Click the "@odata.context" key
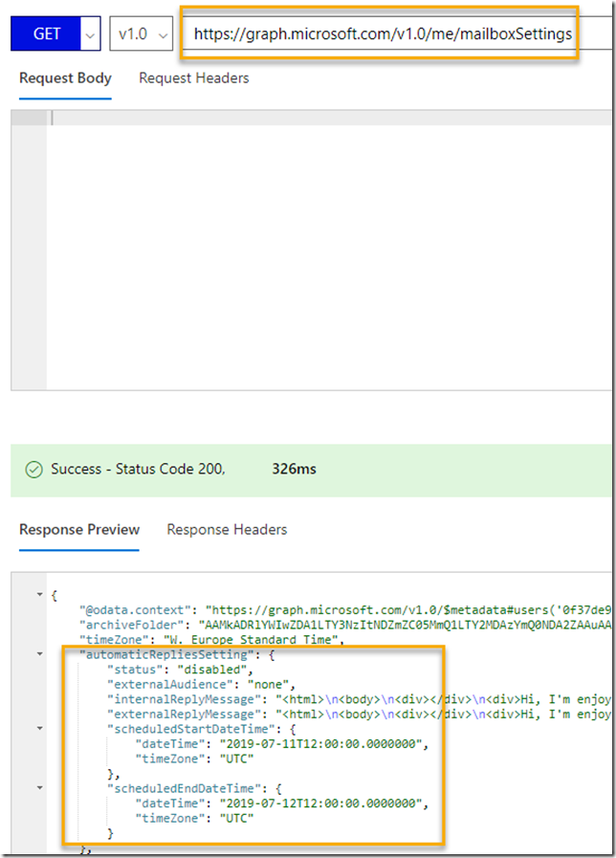This screenshot has height=858, width=616. click(135, 610)
